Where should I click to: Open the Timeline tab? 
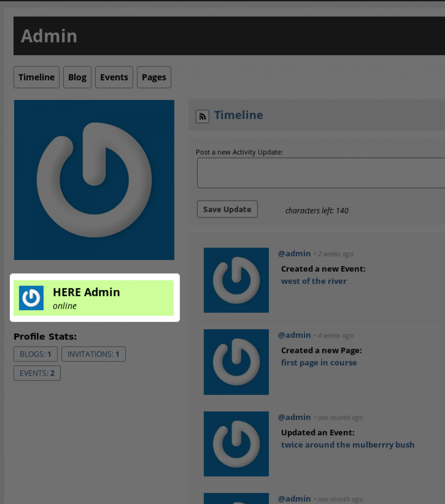click(37, 77)
